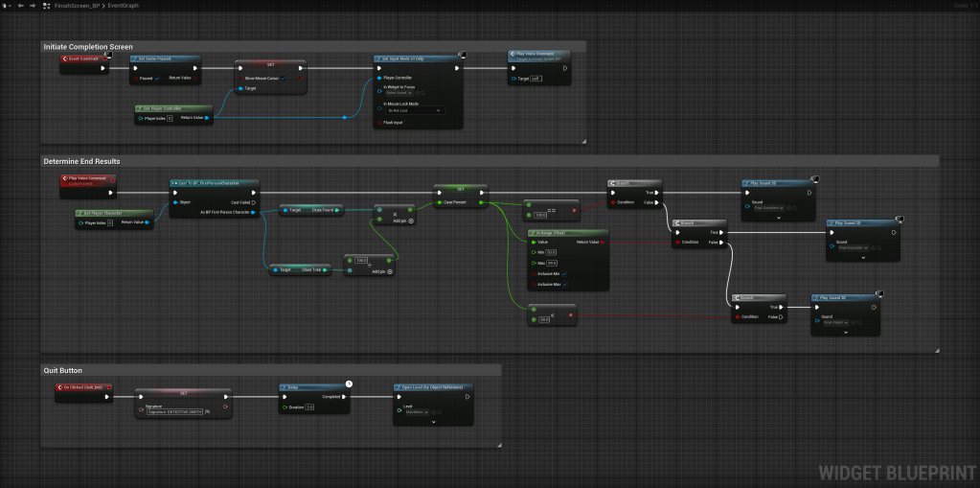Click the Delay node's clock icon
980x488 pixels.
pyautogui.click(x=350, y=383)
